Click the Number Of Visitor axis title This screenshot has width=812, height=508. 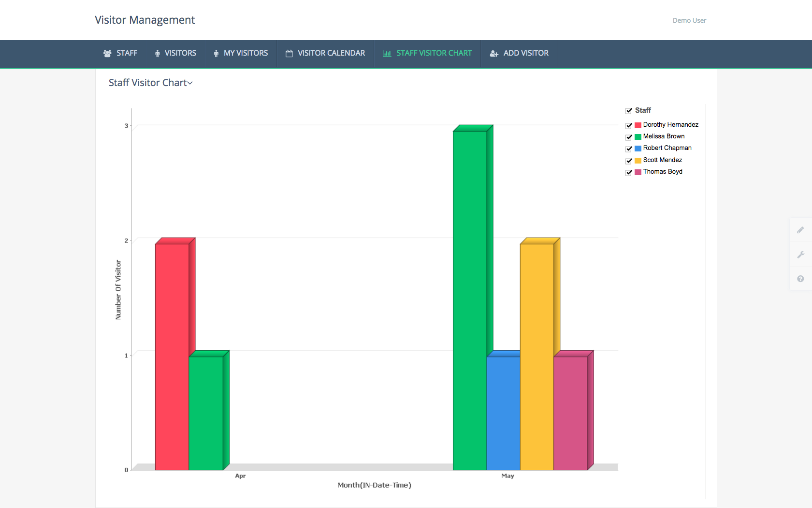tap(118, 290)
